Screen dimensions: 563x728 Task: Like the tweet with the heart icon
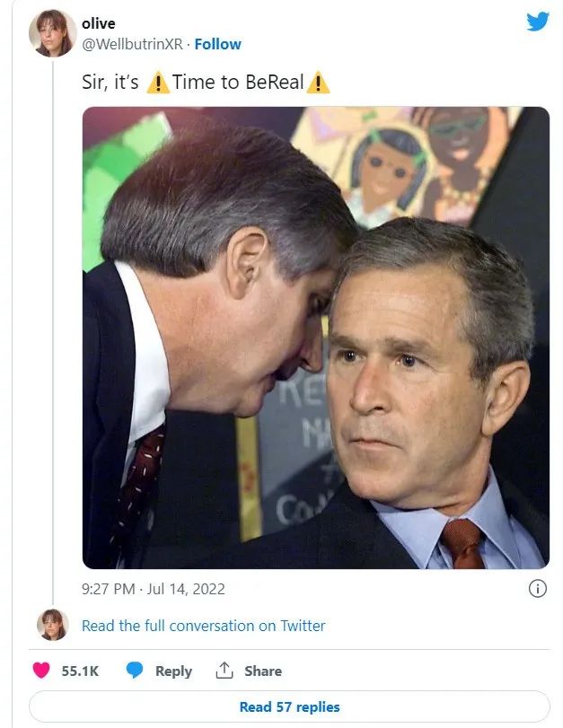click(x=41, y=671)
